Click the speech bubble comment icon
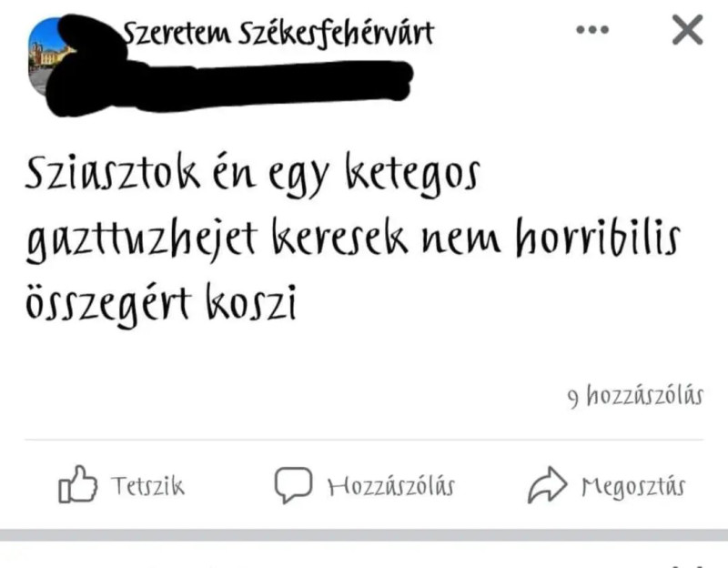This screenshot has width=728, height=568. click(293, 485)
